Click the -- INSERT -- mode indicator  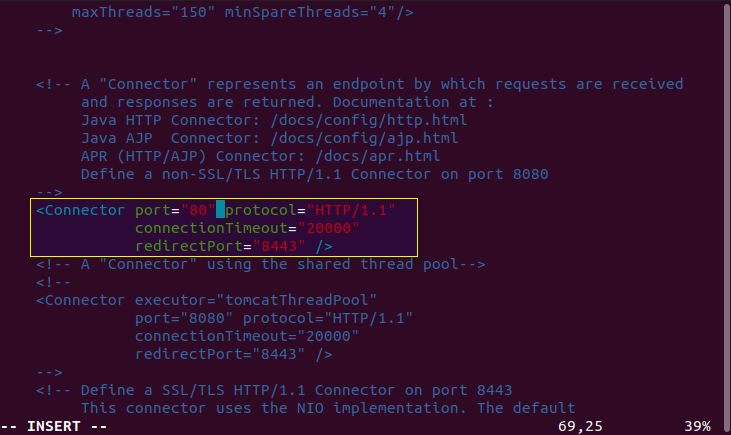(55, 426)
